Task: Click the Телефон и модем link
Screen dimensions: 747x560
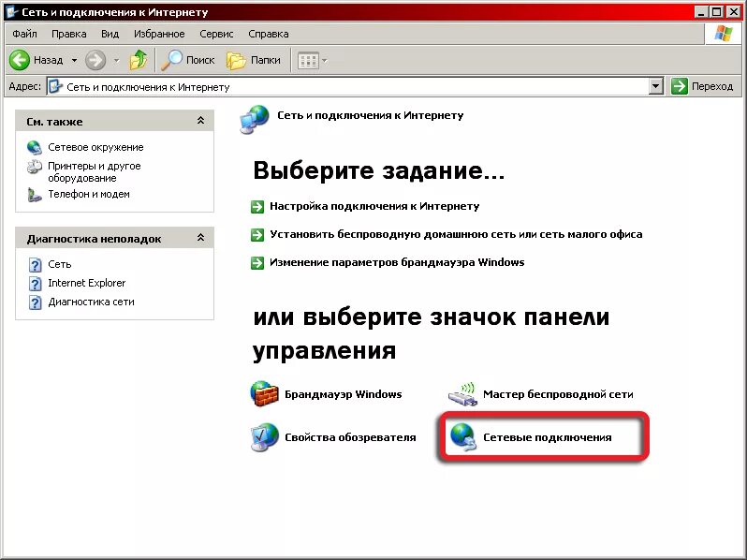Action: [x=89, y=194]
